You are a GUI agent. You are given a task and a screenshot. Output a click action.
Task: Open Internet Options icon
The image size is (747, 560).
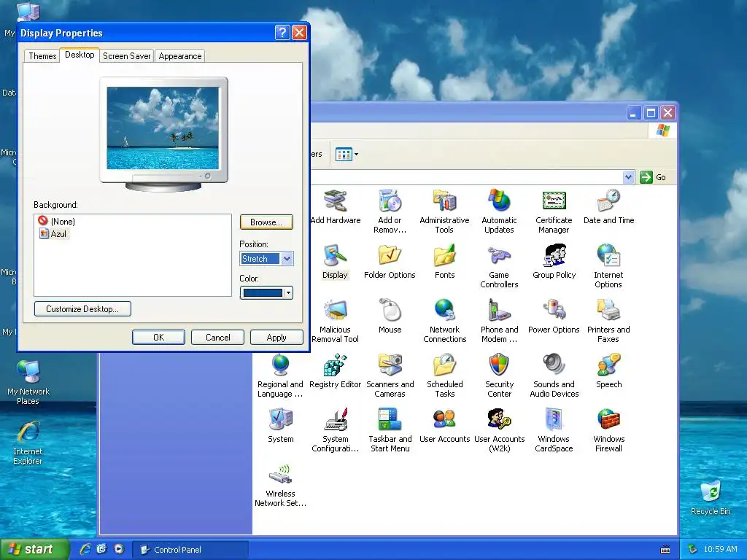click(608, 265)
